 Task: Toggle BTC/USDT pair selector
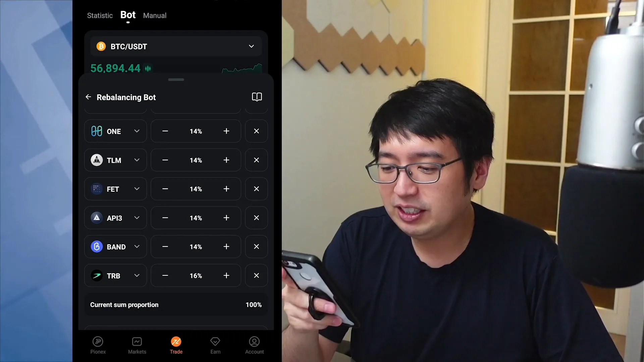pos(251,46)
